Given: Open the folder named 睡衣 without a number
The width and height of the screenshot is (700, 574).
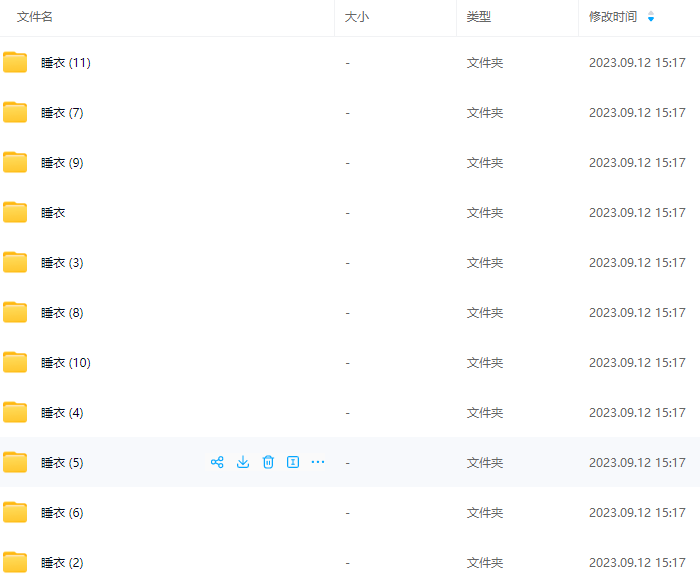Looking at the screenshot, I should click(53, 213).
